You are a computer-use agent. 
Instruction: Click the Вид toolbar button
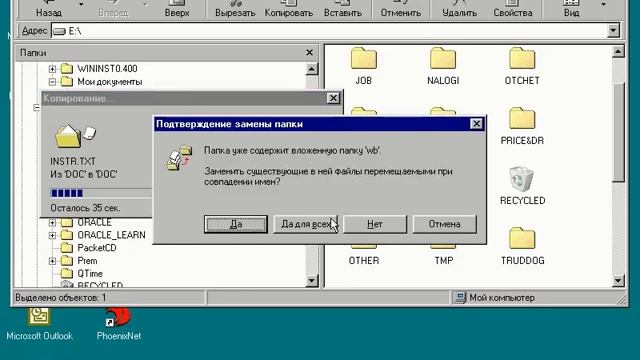point(571,9)
